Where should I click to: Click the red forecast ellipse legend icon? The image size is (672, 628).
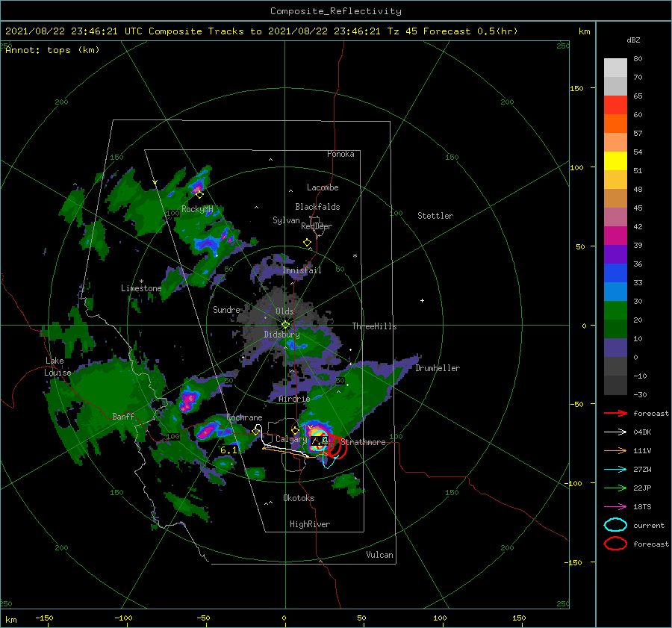click(x=615, y=544)
